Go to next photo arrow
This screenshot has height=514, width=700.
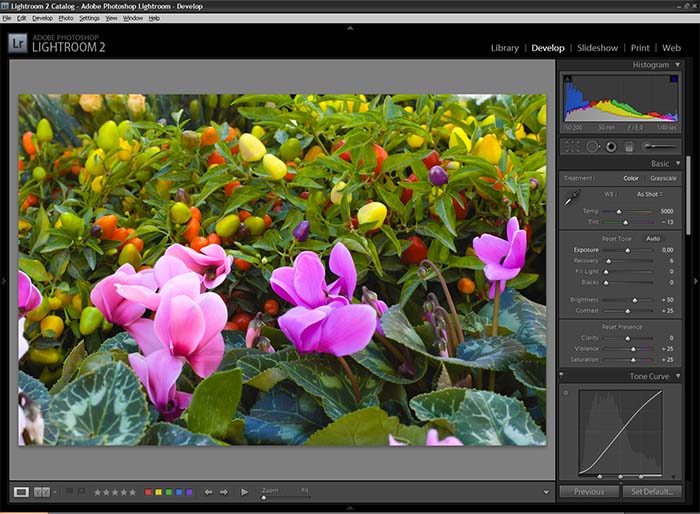click(x=224, y=492)
